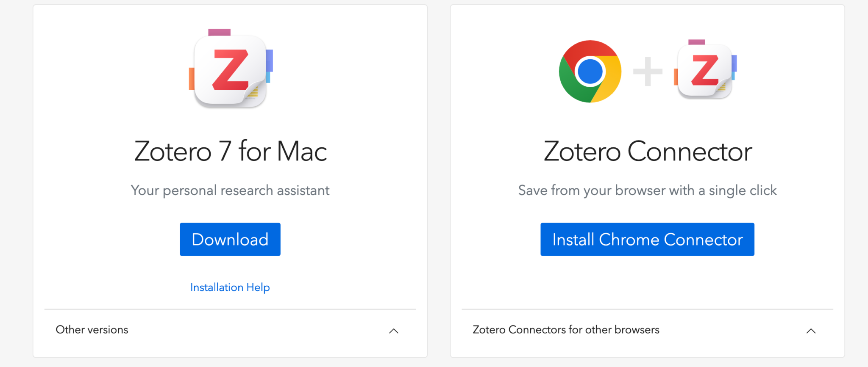Click the blue center of Chrome logo
Viewport: 868px width, 367px height.
click(590, 71)
